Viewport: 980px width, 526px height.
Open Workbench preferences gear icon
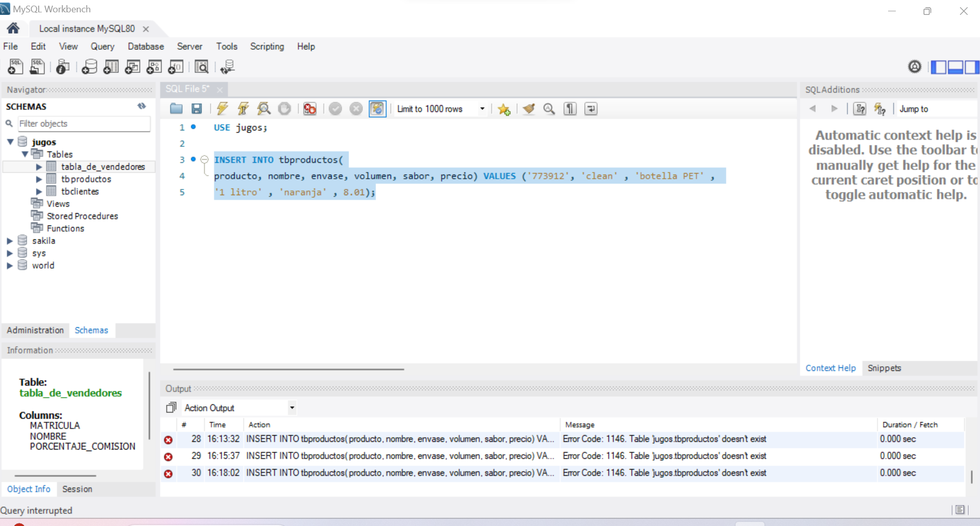[x=915, y=67]
